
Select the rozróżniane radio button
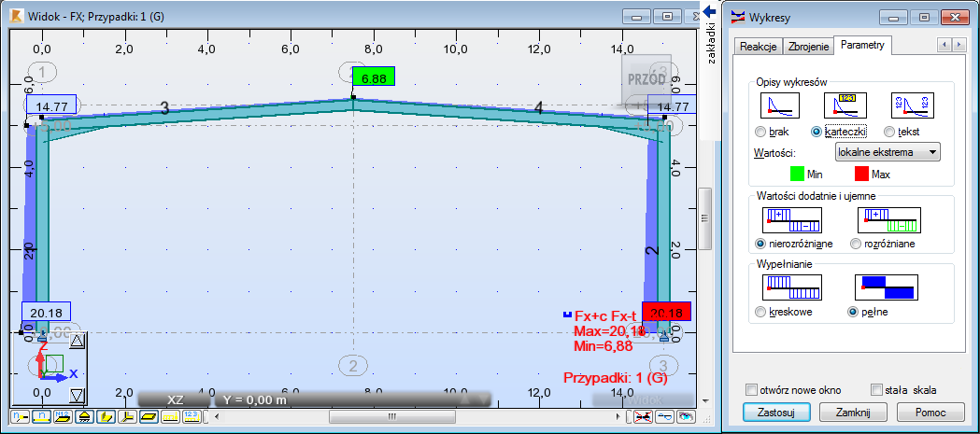coord(856,244)
